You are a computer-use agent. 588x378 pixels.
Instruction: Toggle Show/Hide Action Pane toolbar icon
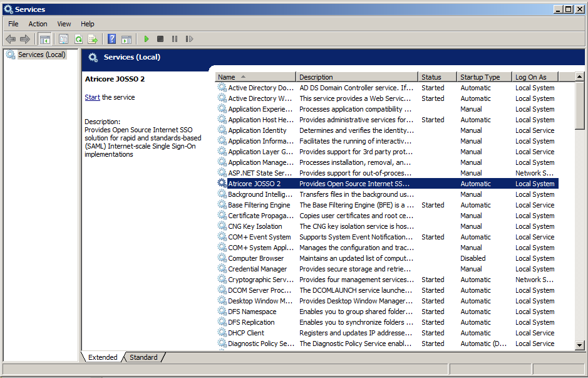126,39
